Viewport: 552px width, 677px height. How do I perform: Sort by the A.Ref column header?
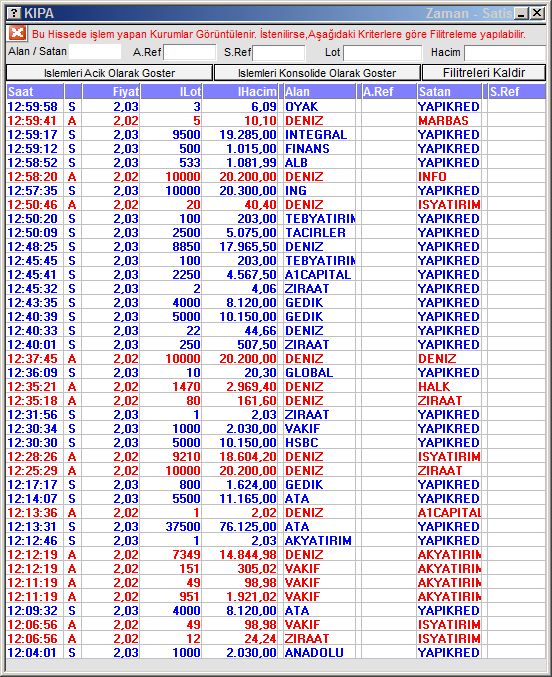[388, 92]
